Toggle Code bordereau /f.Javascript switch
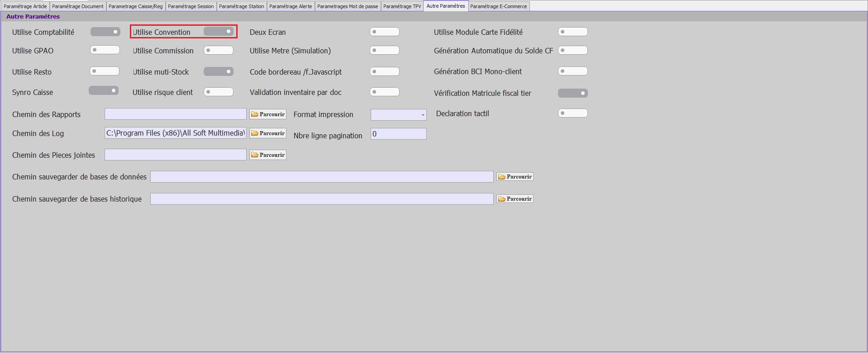The height and width of the screenshot is (353, 868). (x=384, y=71)
